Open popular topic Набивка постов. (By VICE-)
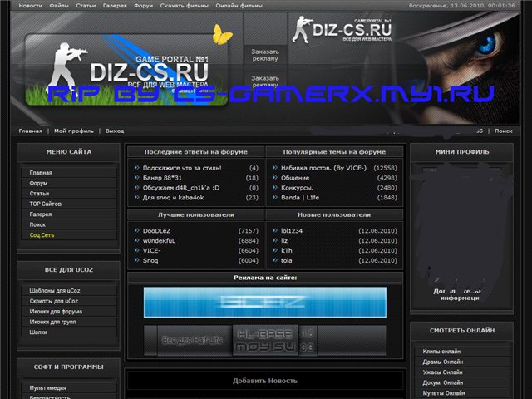This screenshot has width=532, height=399. click(323, 168)
